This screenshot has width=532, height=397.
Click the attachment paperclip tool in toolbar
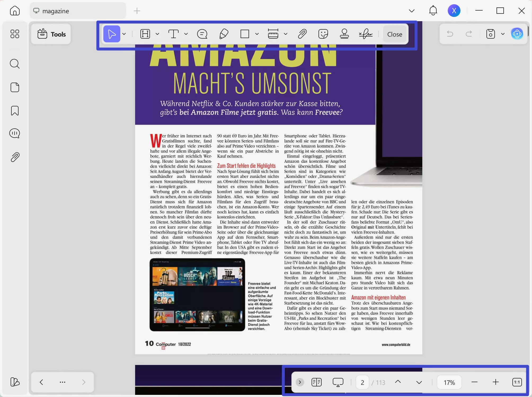(x=302, y=34)
